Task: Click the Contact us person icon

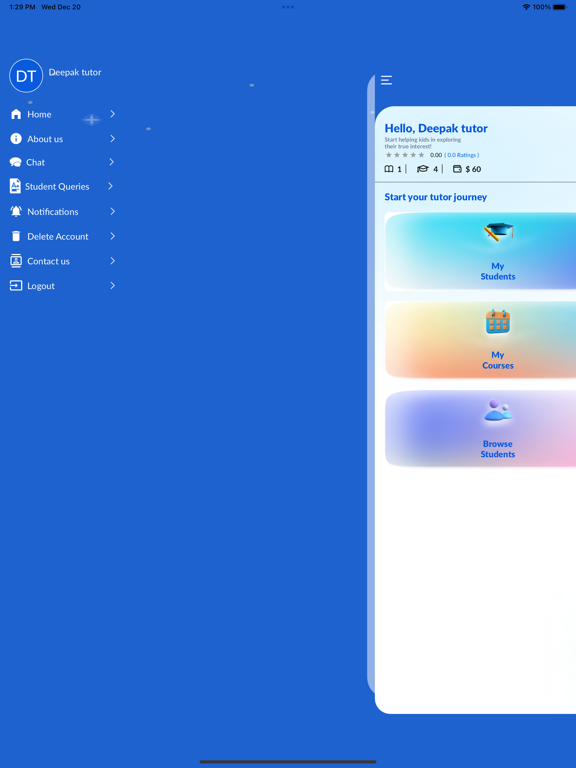Action: click(x=16, y=261)
